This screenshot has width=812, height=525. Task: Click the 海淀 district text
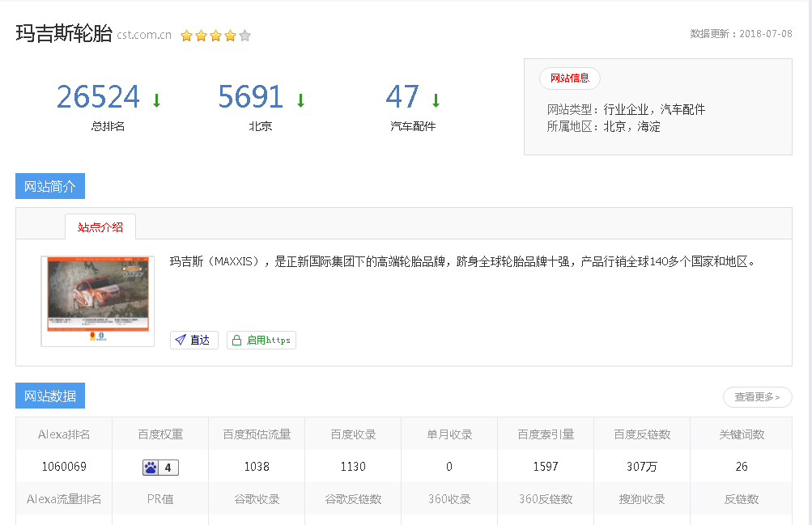(649, 127)
